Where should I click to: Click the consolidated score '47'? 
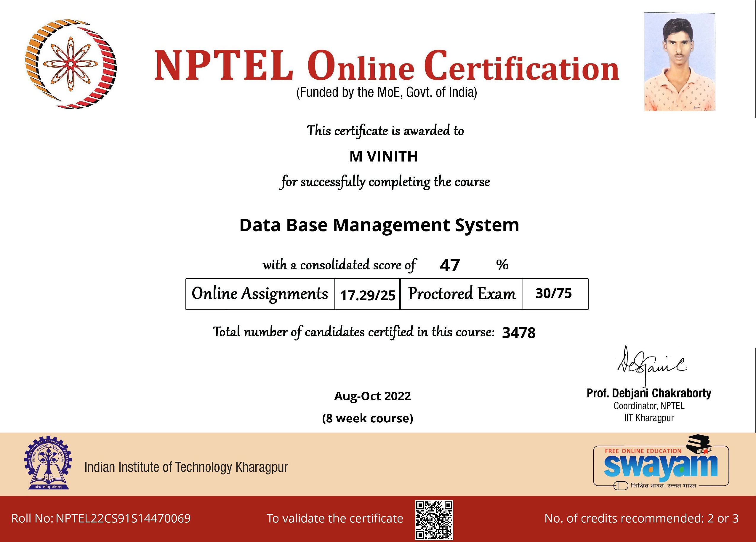point(450,266)
